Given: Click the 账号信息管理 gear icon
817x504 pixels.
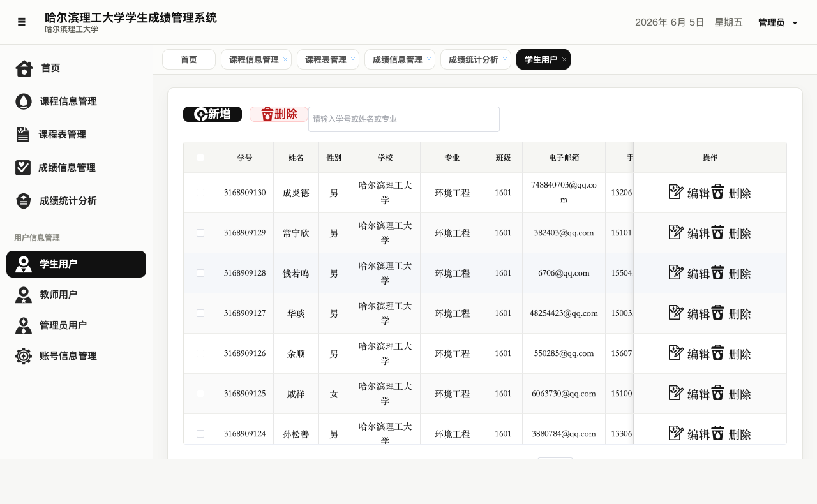Looking at the screenshot, I should click(24, 356).
